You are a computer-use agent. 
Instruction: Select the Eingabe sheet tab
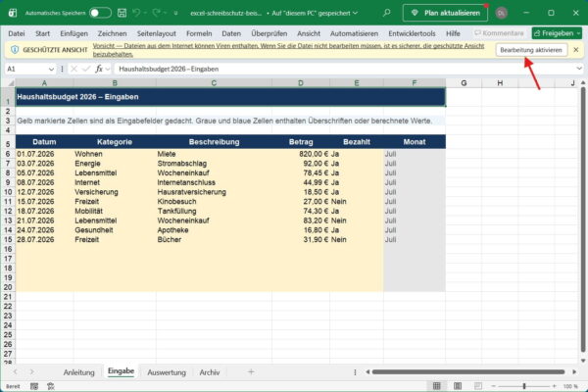coord(121,371)
